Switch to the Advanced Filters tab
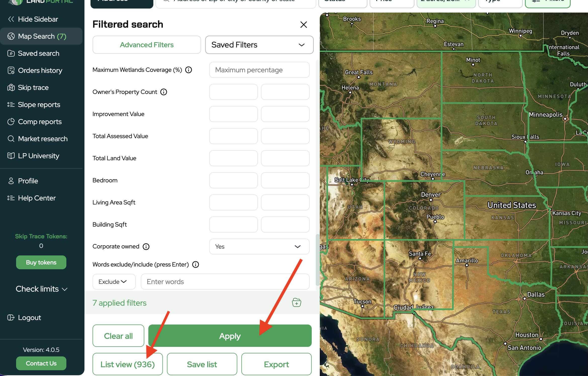This screenshot has width=588, height=376. (x=147, y=45)
